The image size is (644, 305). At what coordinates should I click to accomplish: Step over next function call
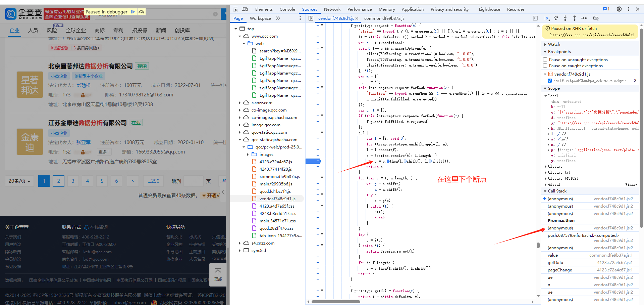pyautogui.click(x=556, y=18)
